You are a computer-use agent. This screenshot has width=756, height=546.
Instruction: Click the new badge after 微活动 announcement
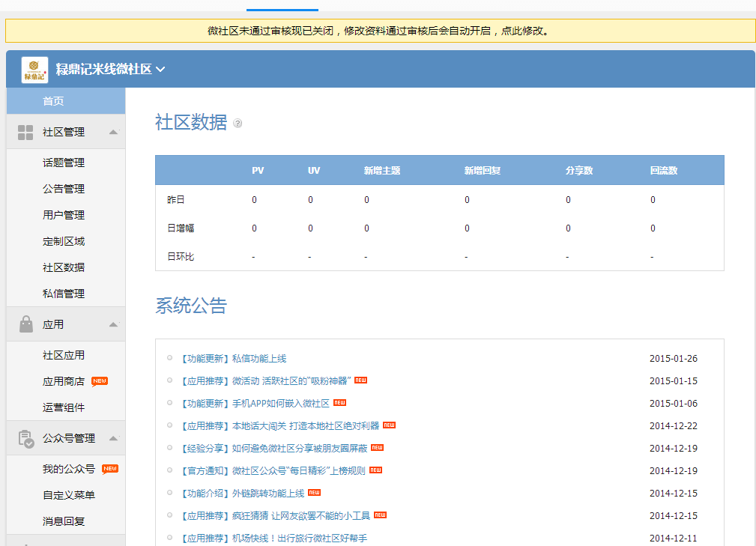coord(360,380)
